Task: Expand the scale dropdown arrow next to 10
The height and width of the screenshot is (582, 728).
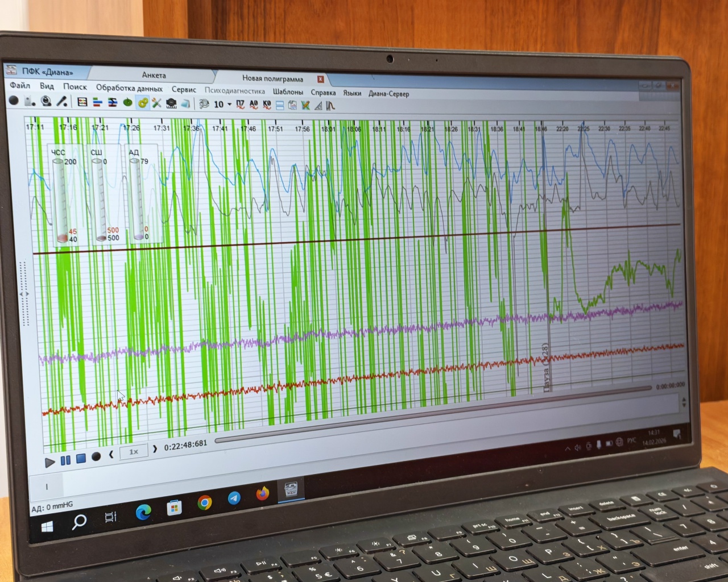Action: pos(229,105)
